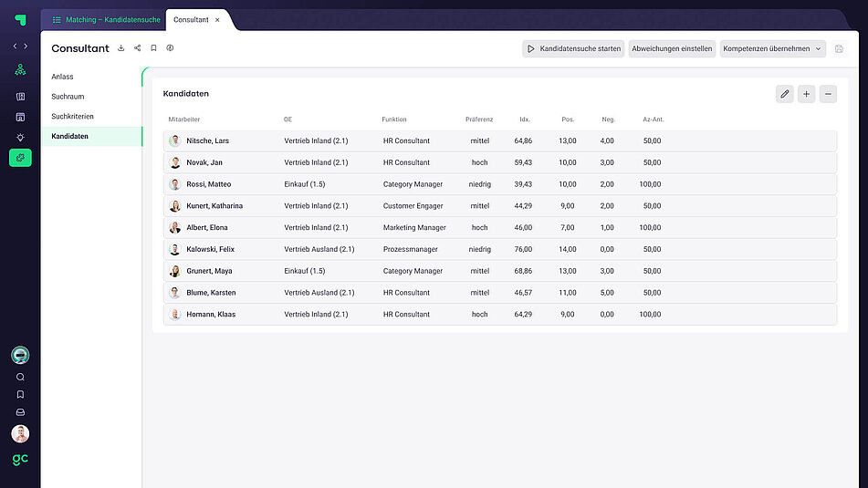Image resolution: width=868 pixels, height=488 pixels.
Task: Sort table by Idx. column header
Action: tap(525, 119)
